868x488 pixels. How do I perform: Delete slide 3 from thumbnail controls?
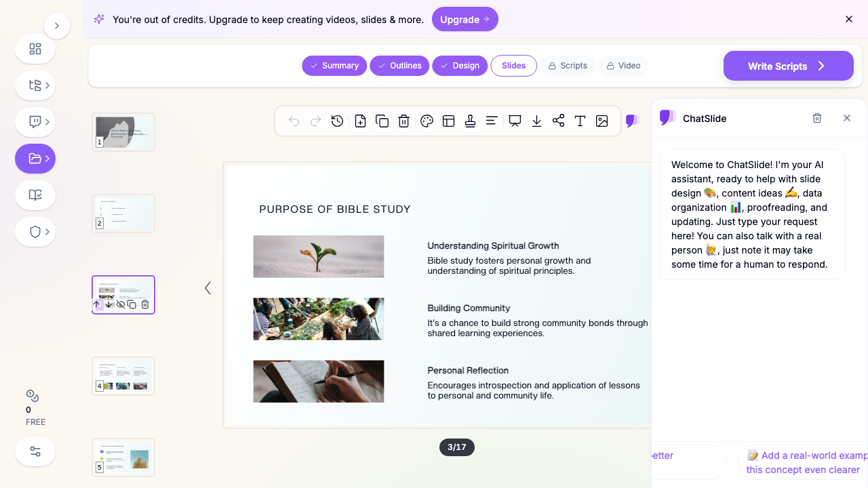click(x=144, y=304)
